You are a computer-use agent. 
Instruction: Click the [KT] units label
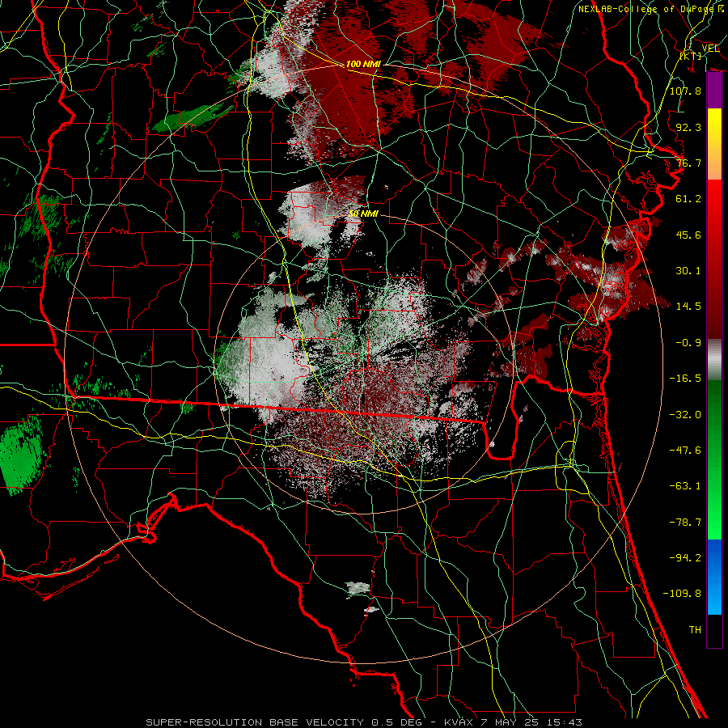click(691, 56)
